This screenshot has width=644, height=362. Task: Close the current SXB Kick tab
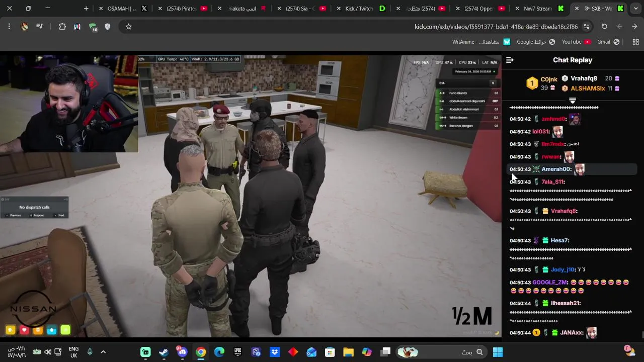[x=577, y=9]
